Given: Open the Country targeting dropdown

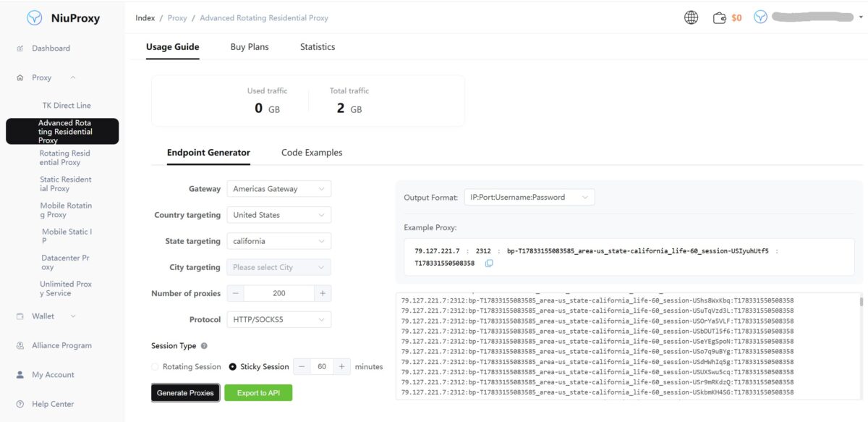Looking at the screenshot, I should 279,215.
